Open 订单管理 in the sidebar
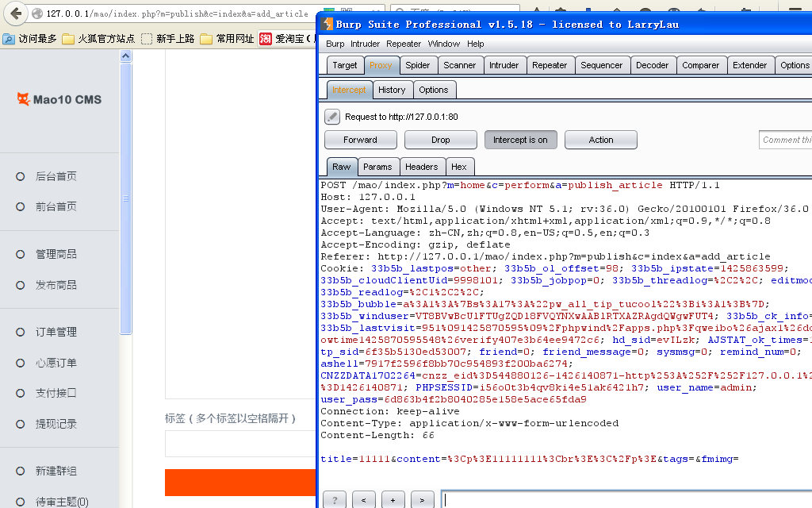This screenshot has height=508, width=812. [56, 332]
